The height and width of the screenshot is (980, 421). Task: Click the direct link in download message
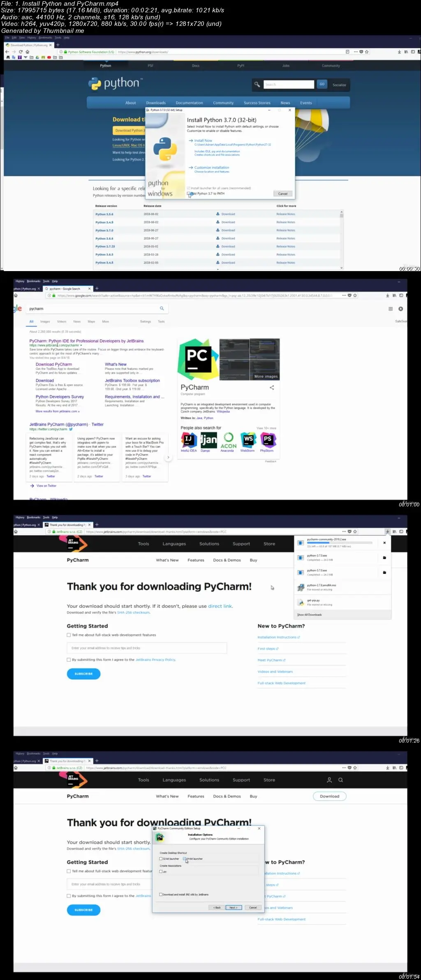(220, 606)
